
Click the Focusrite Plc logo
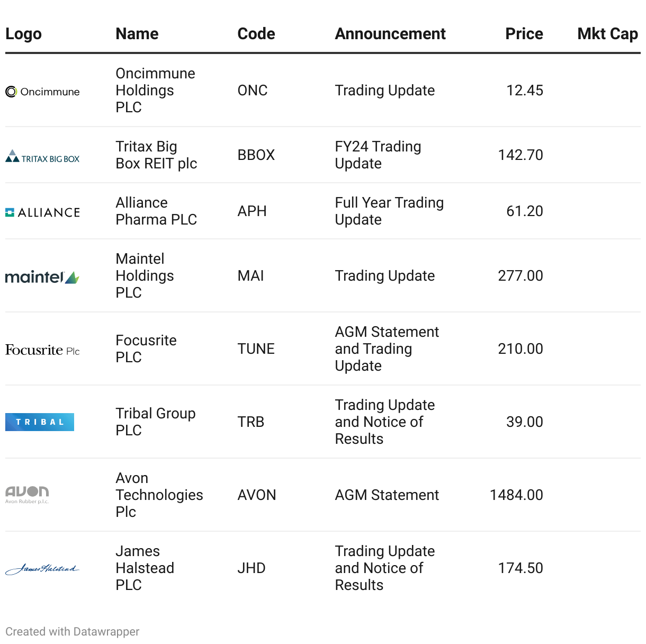pos(42,350)
